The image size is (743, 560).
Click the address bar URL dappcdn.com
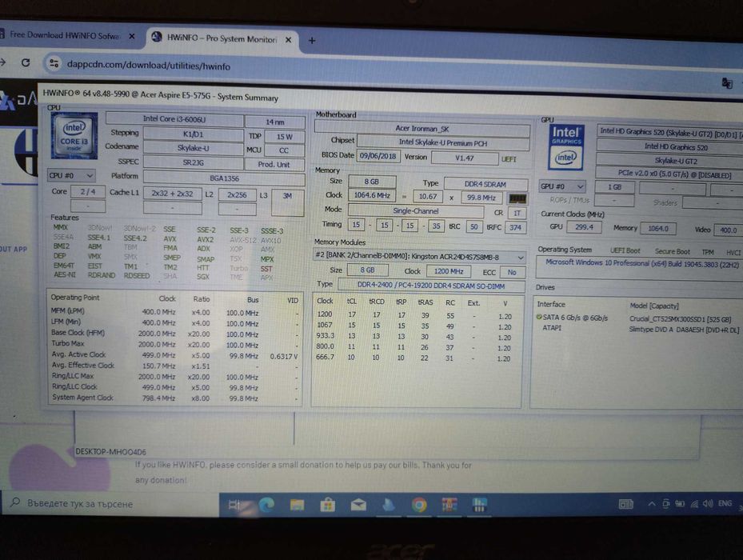click(x=148, y=66)
